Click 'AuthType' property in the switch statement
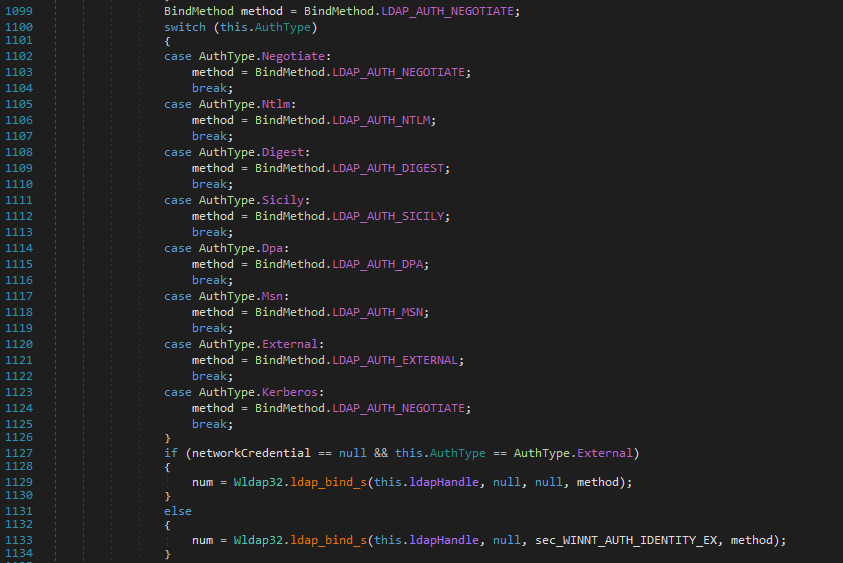Viewport: 843px width, 563px height. [x=283, y=27]
